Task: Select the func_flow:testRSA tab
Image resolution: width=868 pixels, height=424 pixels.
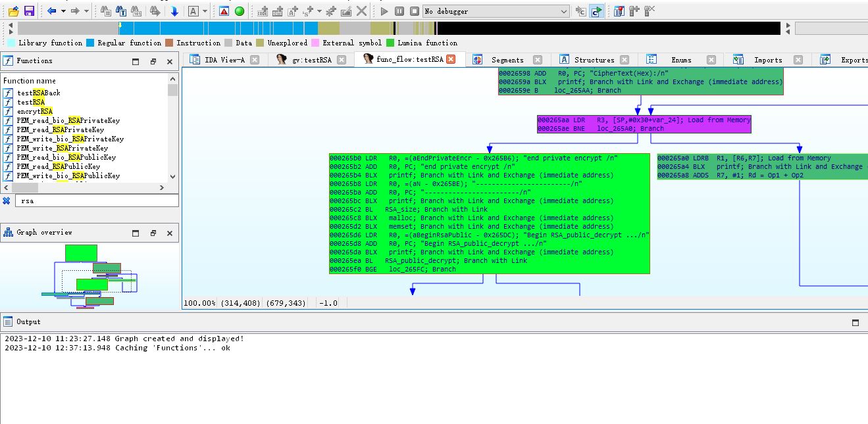Action: tap(410, 60)
